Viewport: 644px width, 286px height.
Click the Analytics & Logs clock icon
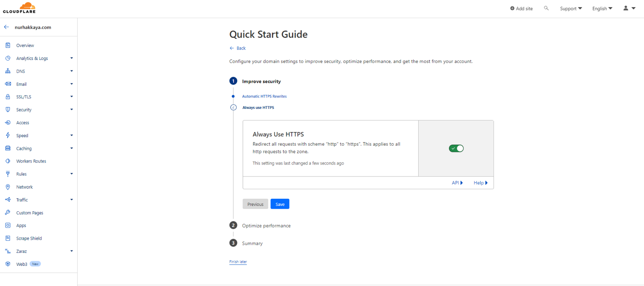[8, 58]
